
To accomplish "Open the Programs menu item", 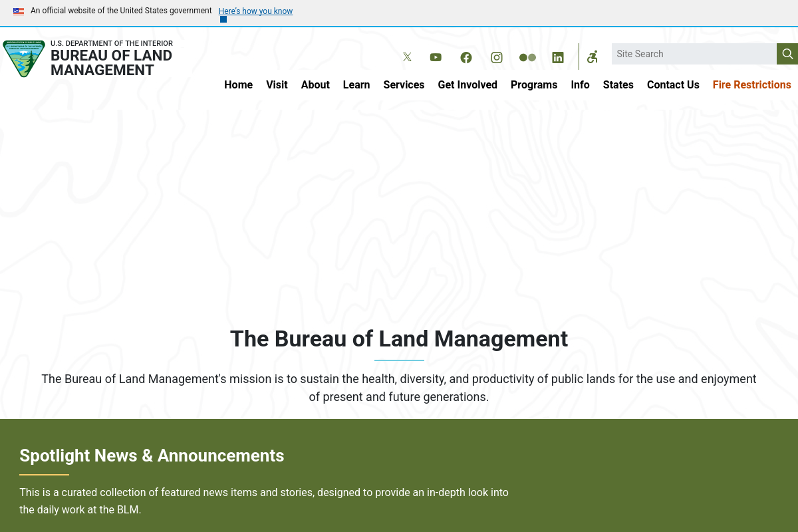I will tap(534, 84).
